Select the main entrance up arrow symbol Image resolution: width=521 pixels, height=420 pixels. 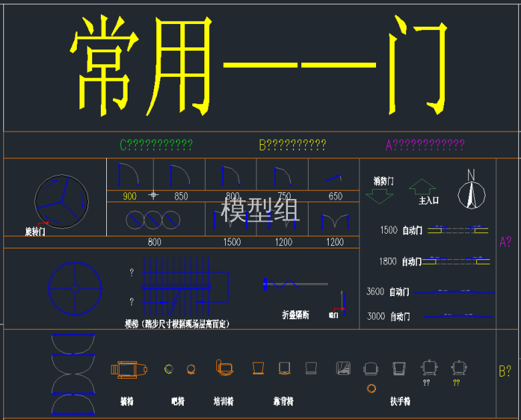point(422,186)
